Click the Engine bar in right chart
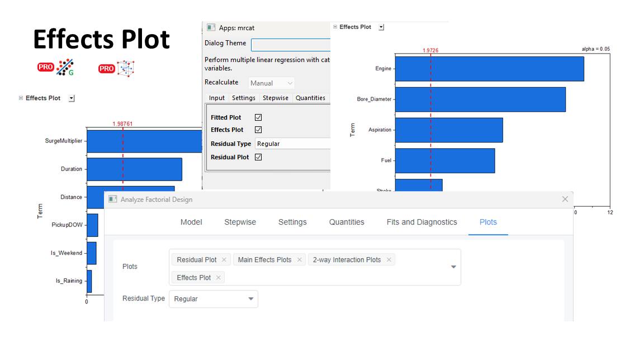 click(490, 69)
